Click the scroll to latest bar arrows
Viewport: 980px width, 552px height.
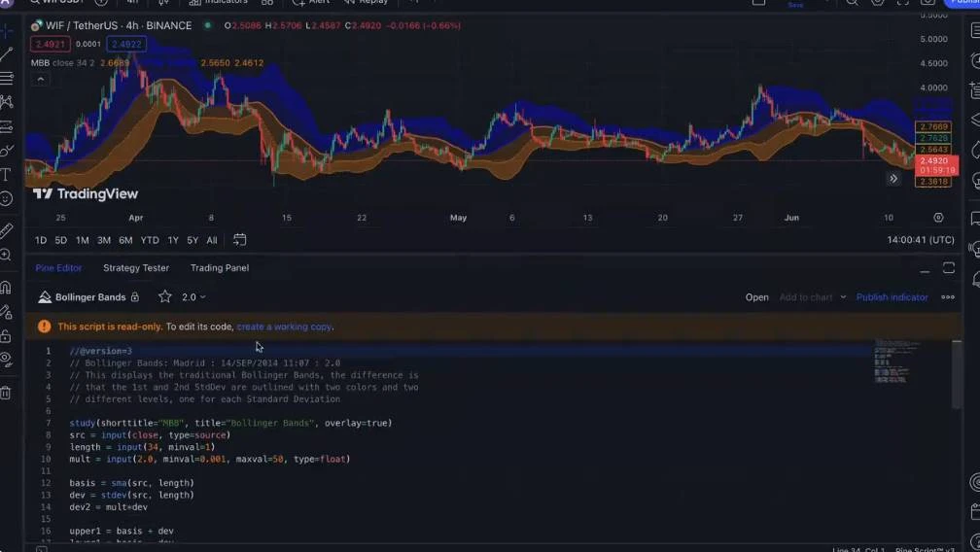click(893, 179)
